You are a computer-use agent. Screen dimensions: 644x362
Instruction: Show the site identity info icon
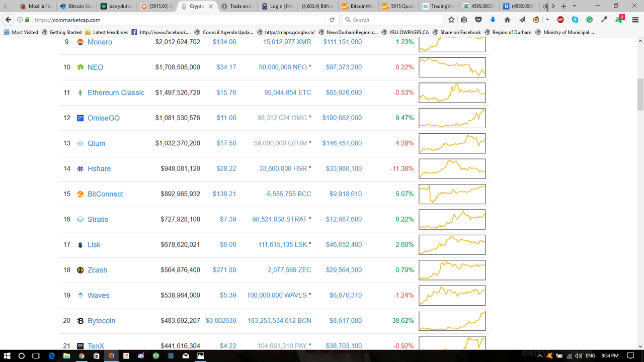pyautogui.click(x=20, y=20)
